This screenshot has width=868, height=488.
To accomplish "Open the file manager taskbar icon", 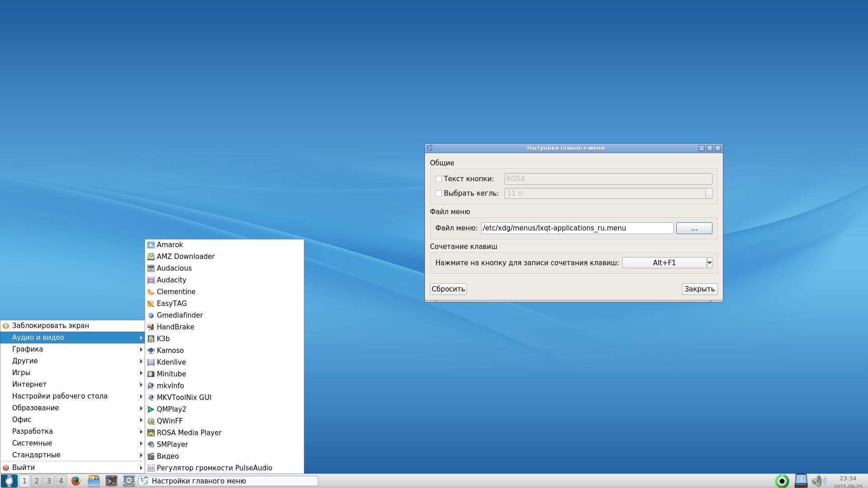I will [x=94, y=481].
